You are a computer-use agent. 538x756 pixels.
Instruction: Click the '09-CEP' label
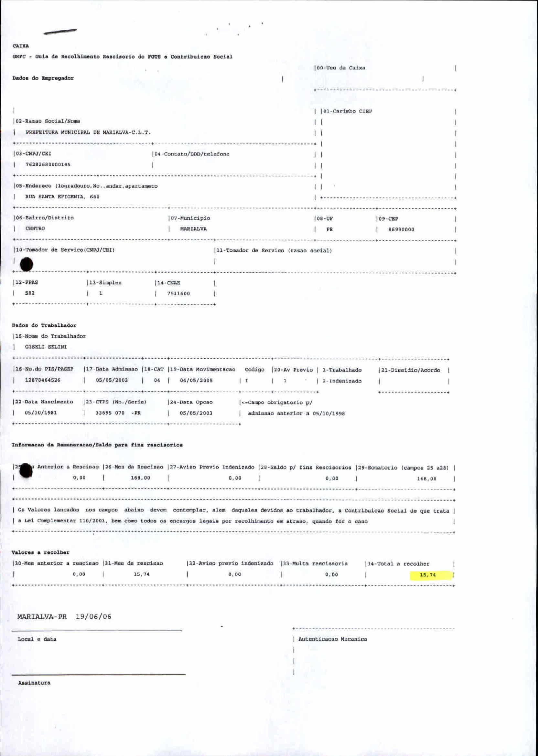388,219
